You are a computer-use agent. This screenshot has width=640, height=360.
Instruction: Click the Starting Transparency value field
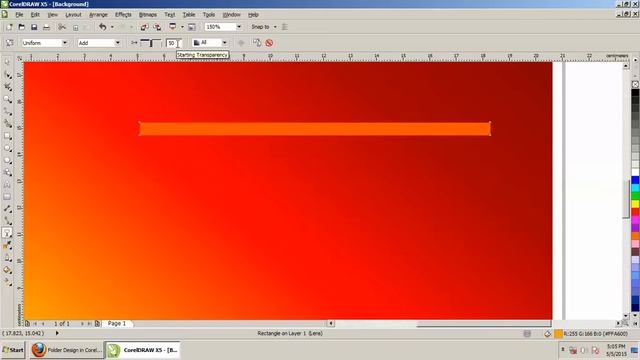(x=173, y=43)
